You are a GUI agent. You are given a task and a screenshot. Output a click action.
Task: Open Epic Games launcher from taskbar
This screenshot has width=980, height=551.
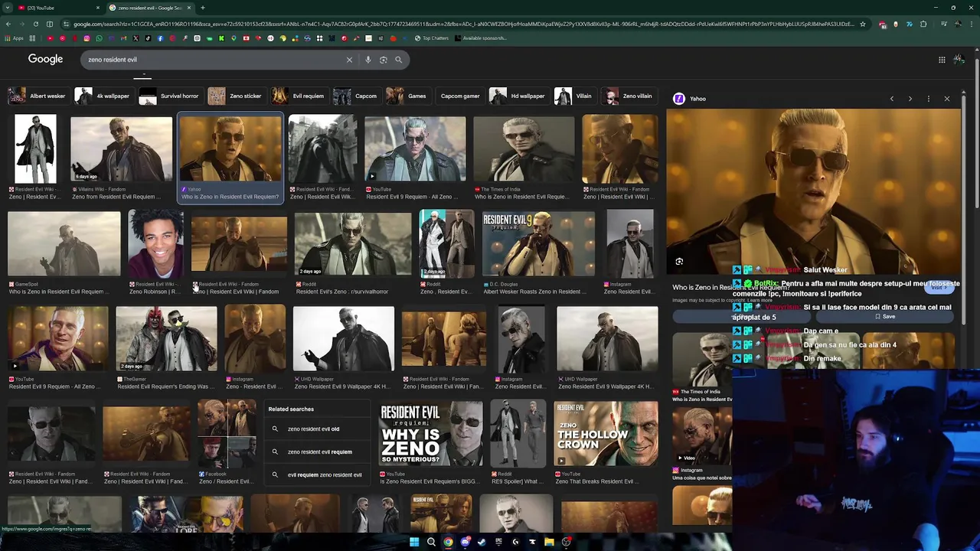coord(498,542)
